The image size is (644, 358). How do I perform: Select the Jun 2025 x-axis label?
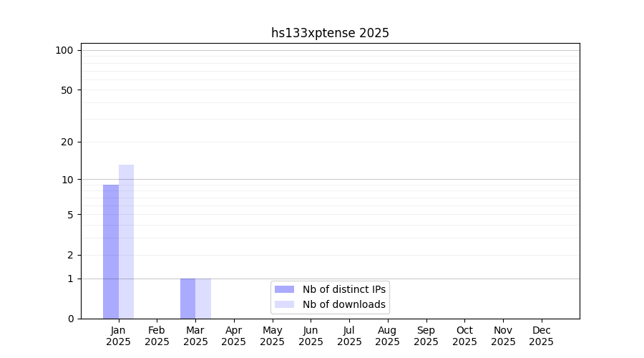[x=311, y=336]
